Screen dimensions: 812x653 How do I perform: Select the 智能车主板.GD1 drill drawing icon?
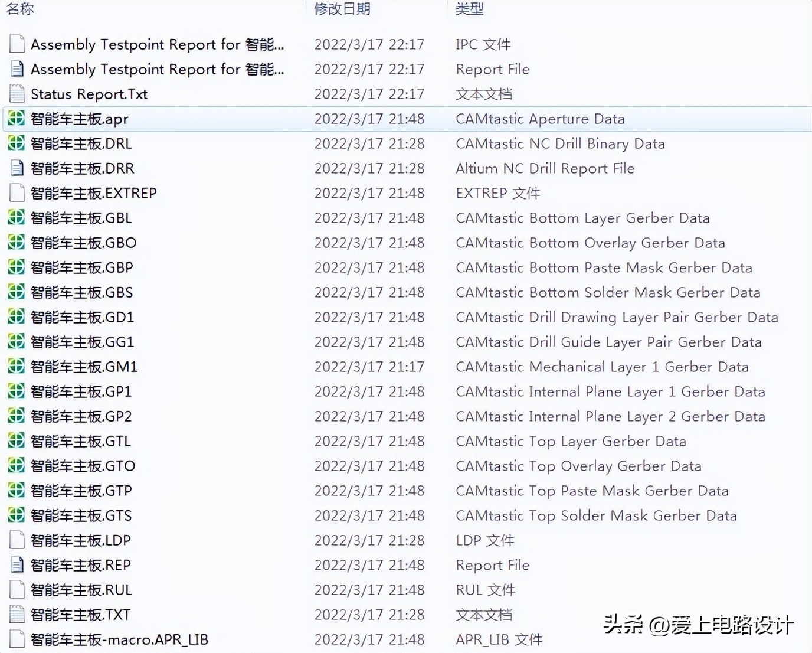coord(17,317)
